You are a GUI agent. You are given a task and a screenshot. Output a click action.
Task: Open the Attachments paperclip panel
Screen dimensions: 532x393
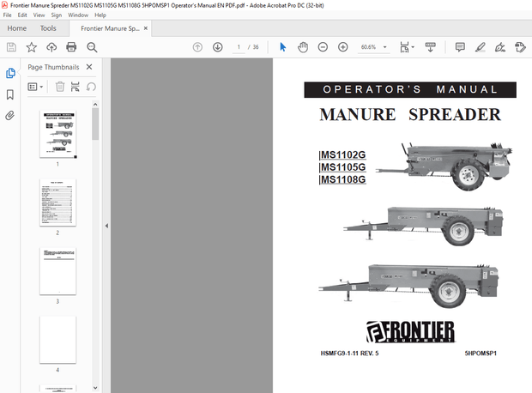(9, 116)
